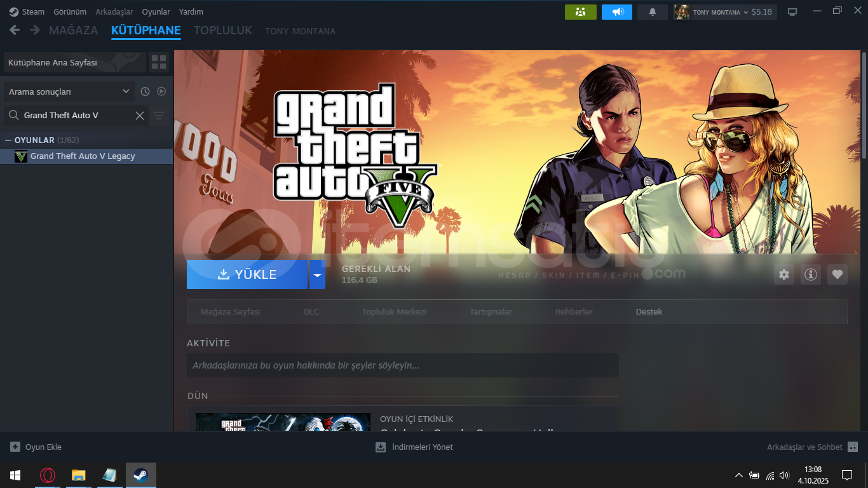Add game to favorites with heart icon
This screenshot has height=488, width=868.
click(837, 274)
